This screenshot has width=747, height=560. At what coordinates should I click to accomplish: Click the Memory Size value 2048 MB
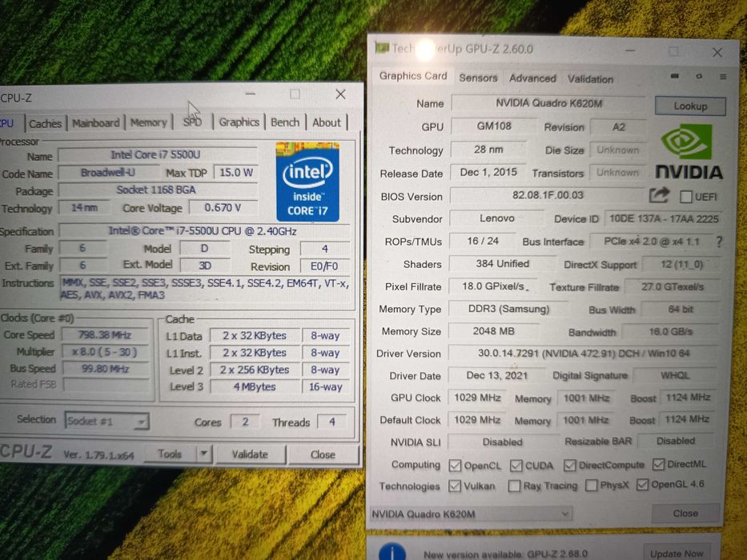493,331
